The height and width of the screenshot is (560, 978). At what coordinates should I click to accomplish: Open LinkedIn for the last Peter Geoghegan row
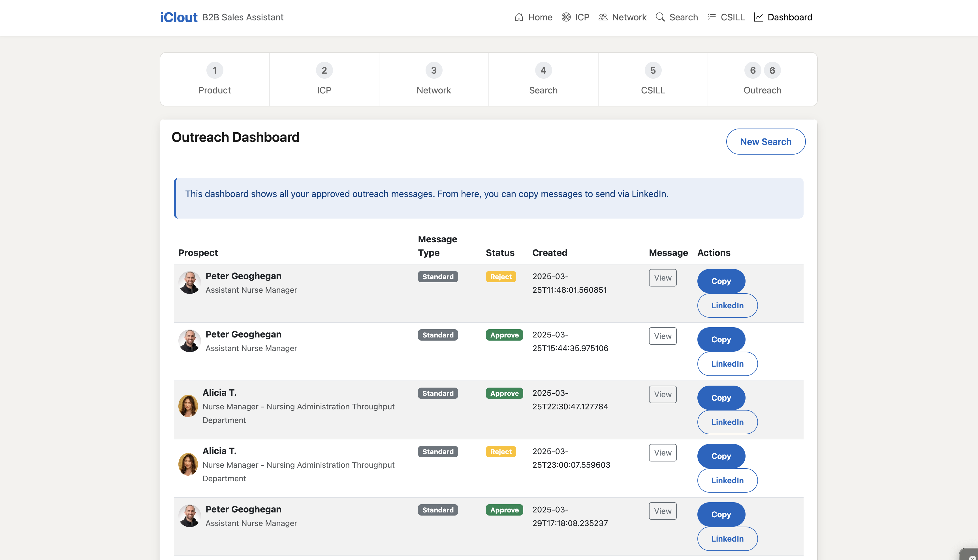[727, 538]
